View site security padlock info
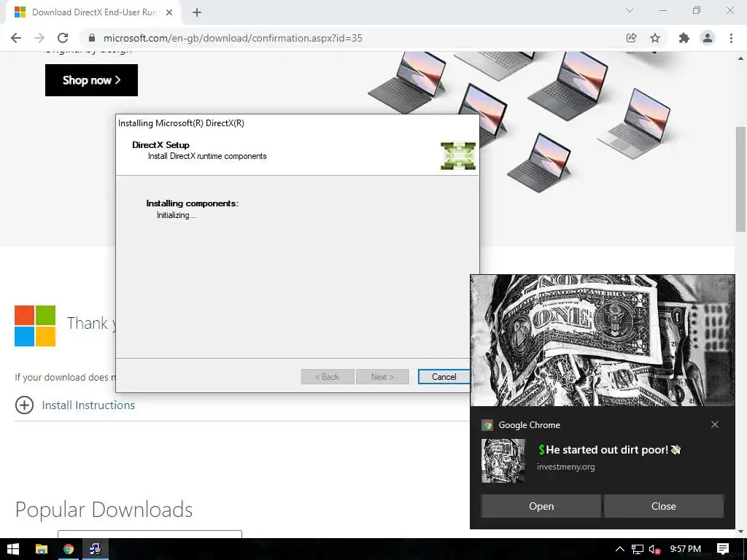This screenshot has width=747, height=560. pyautogui.click(x=92, y=38)
